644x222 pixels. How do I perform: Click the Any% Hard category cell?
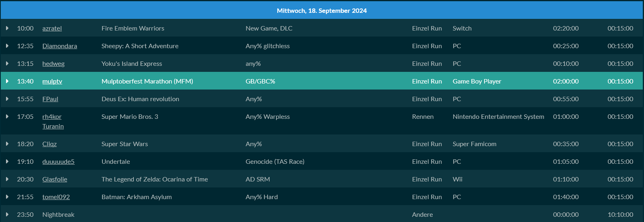[x=262, y=197]
